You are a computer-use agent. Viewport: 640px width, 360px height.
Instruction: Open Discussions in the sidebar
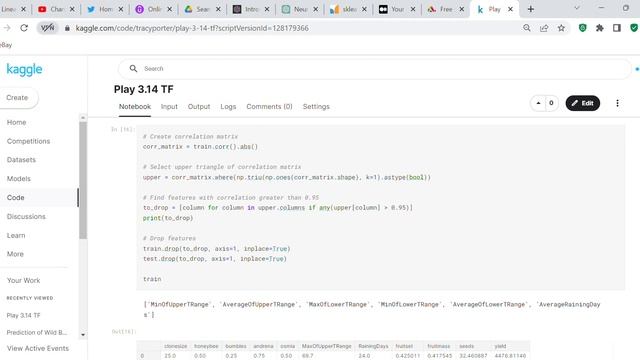click(26, 216)
